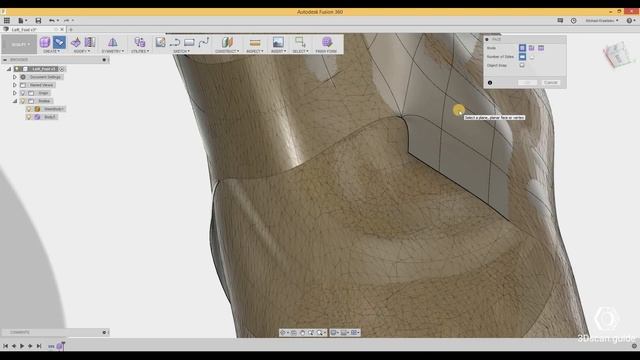Open the File menu dropdown

click(x=22, y=20)
